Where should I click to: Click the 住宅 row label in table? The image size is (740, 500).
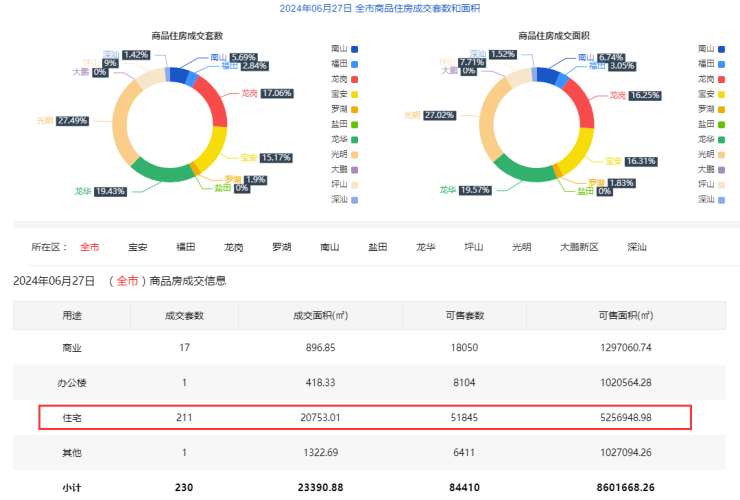pyautogui.click(x=71, y=417)
